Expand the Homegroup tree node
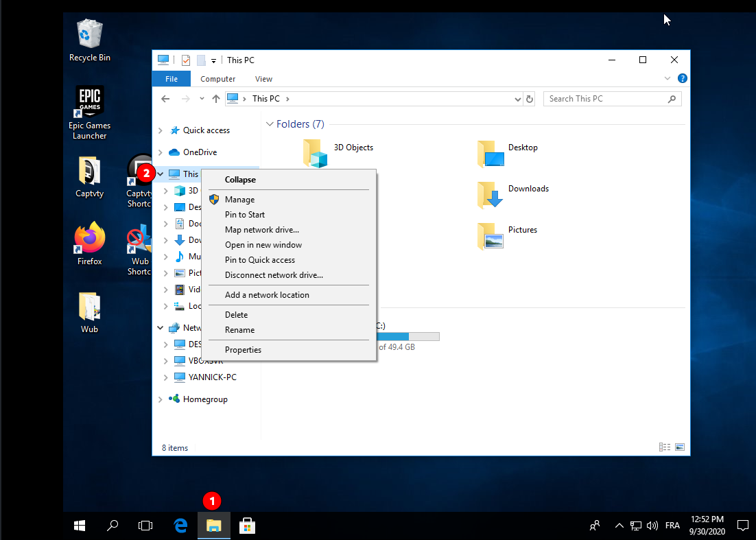Viewport: 756px width, 540px height. 161,399
